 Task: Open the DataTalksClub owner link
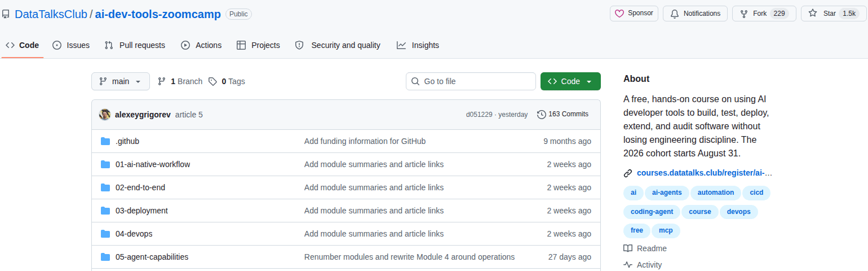(x=51, y=14)
